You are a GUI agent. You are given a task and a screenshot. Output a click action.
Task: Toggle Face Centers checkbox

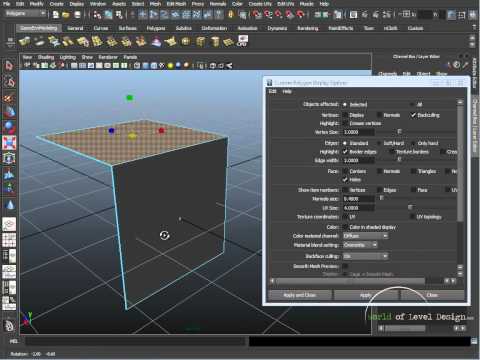(x=345, y=171)
